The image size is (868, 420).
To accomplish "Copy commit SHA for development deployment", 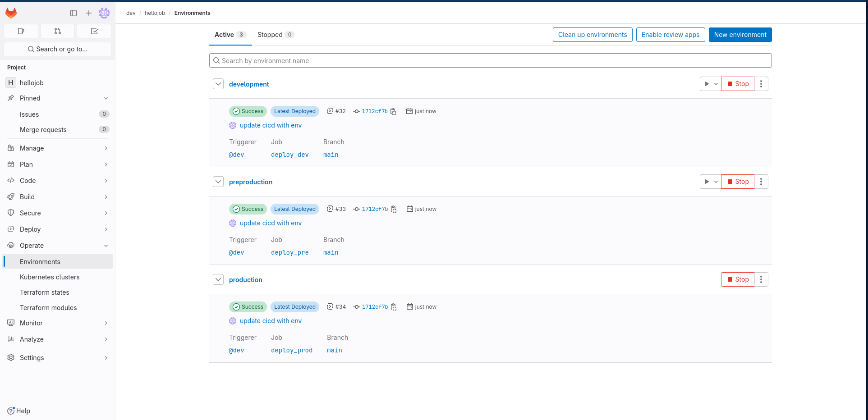I will [393, 111].
